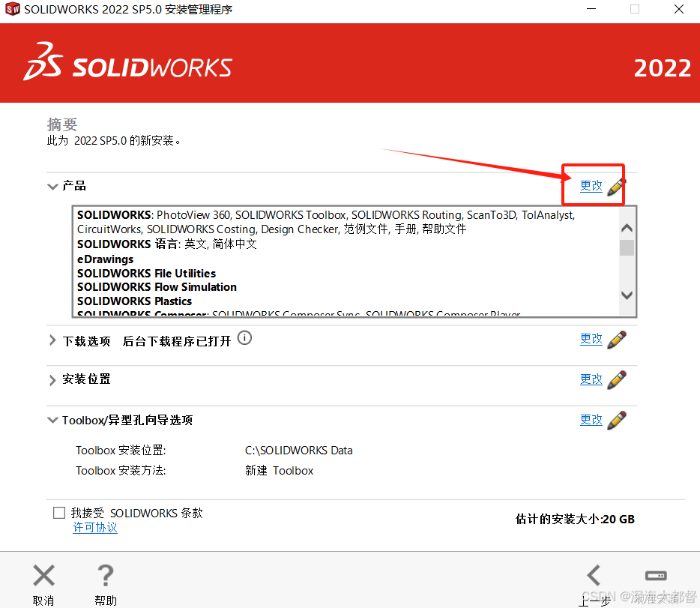Open the 更改 link for 下载选项
This screenshot has height=608, width=700.
point(591,339)
